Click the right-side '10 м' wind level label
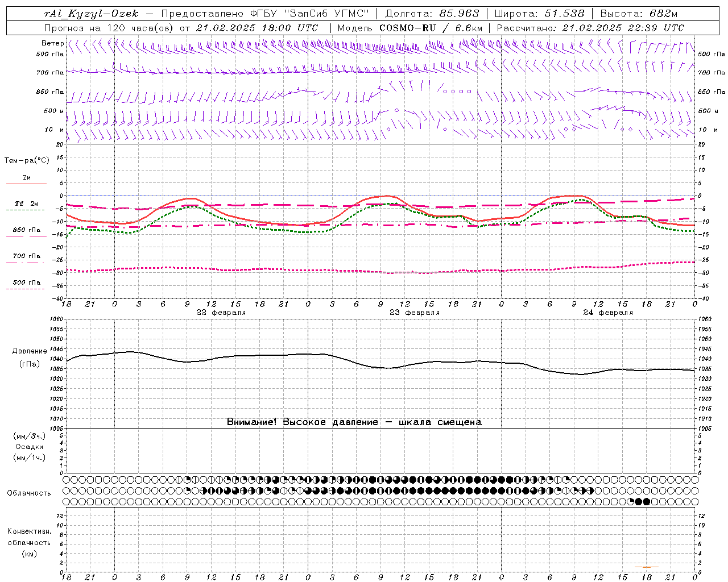The height and width of the screenshot is (582, 728). coord(708,130)
